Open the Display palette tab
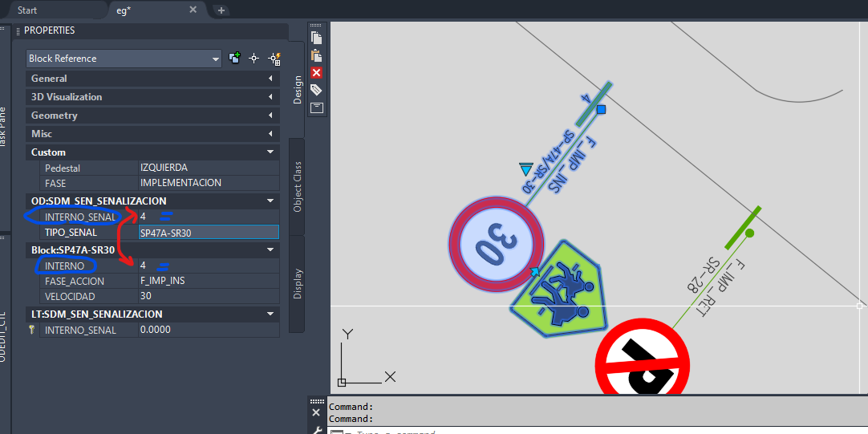 click(298, 283)
